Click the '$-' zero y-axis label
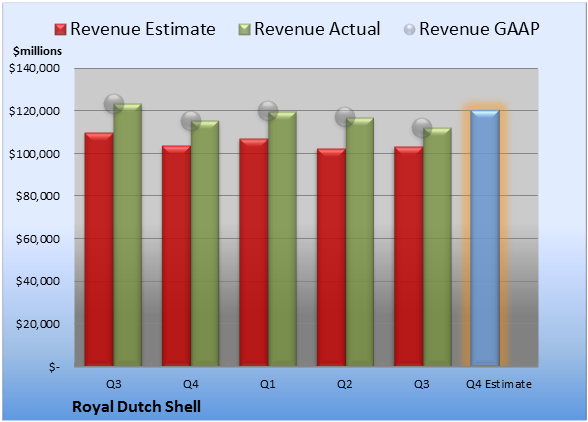The height and width of the screenshot is (422, 588). click(x=54, y=367)
